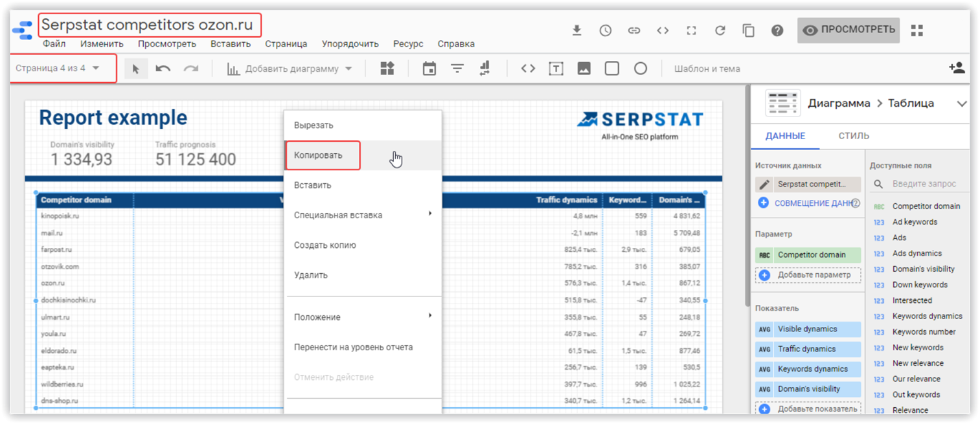Toggle fullscreen mode icon
This screenshot has width=980, height=424.
point(691,30)
